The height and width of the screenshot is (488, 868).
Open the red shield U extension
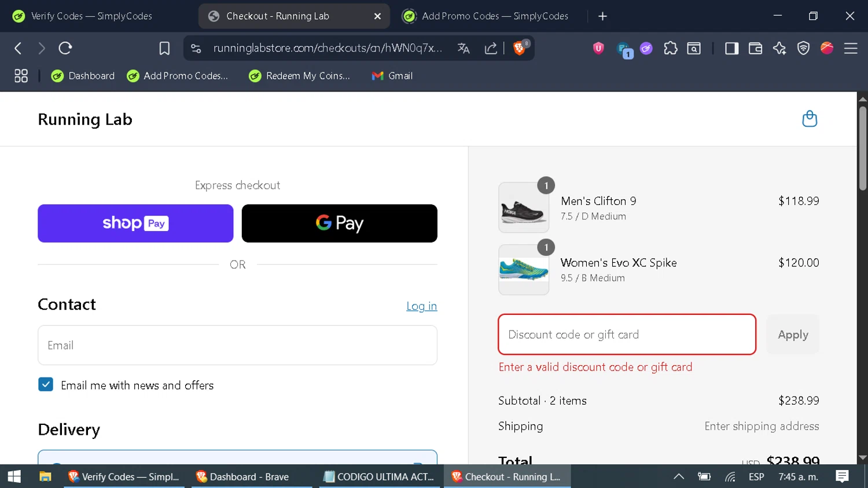click(598, 48)
